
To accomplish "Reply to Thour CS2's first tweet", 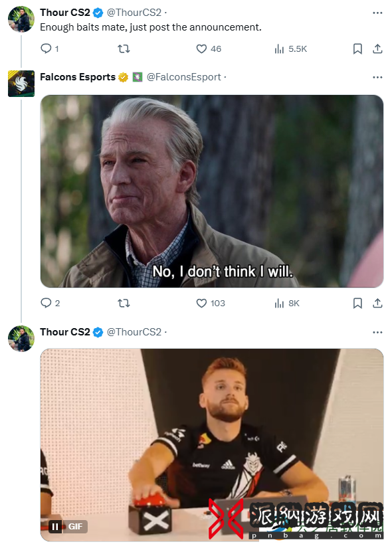I will (x=49, y=48).
